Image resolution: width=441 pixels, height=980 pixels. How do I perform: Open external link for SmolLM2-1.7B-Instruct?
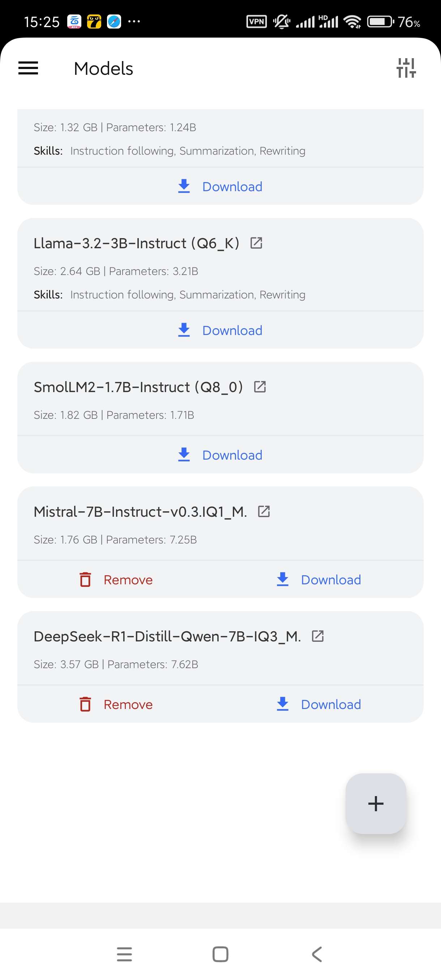tap(260, 387)
